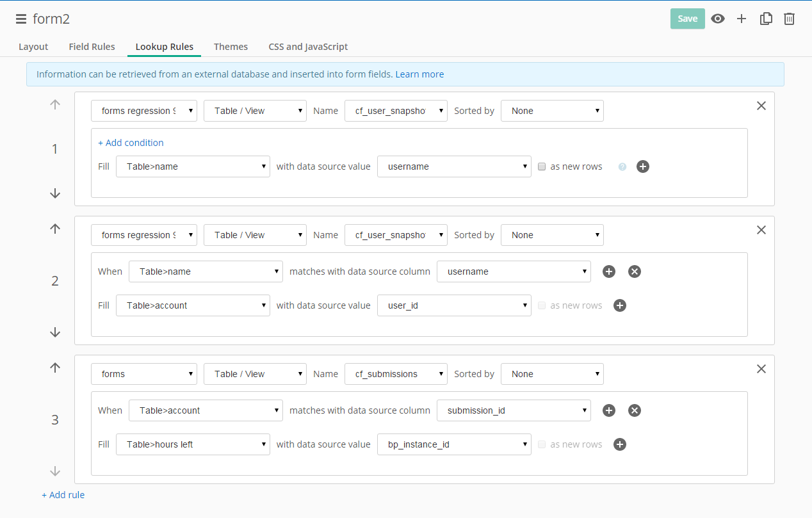Move rule 1 down with the arrow
Image resolution: width=812 pixels, height=518 pixels.
[55, 193]
